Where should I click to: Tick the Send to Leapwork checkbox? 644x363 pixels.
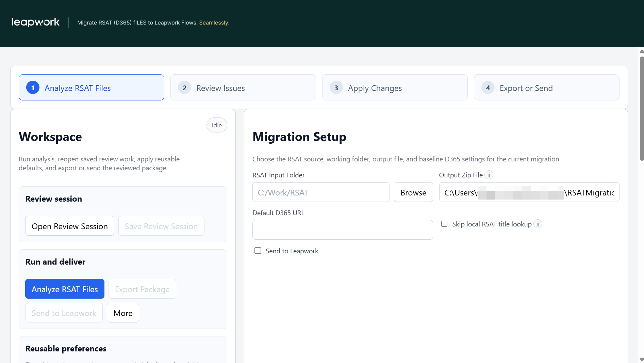pyautogui.click(x=258, y=251)
